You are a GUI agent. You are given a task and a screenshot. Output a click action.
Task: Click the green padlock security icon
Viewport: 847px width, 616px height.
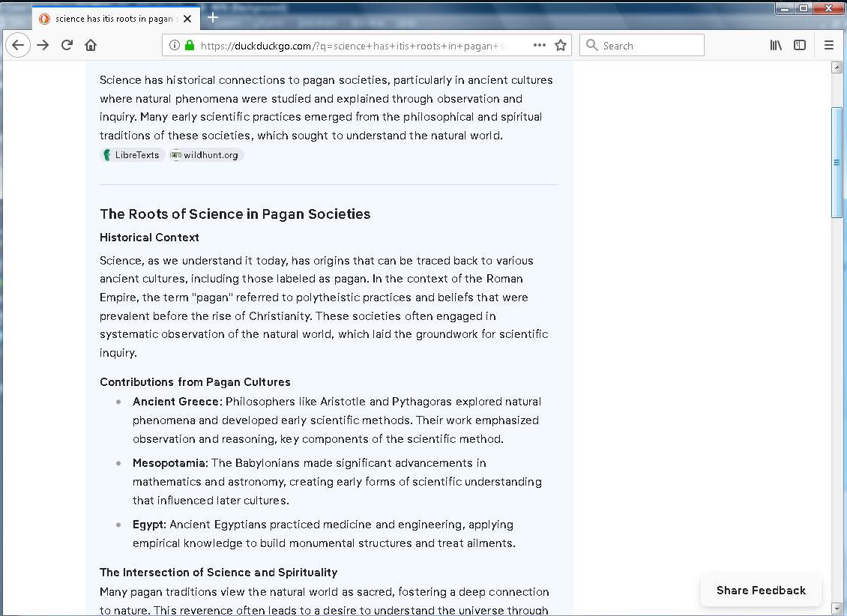[189, 45]
